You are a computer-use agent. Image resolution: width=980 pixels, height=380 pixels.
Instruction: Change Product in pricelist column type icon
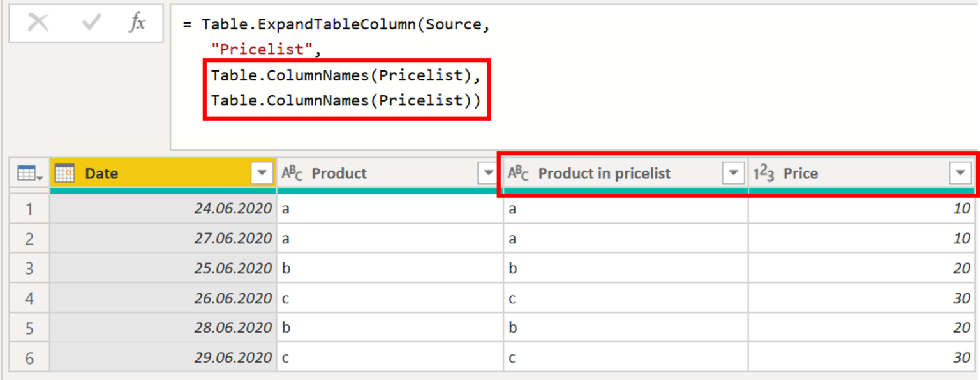coord(517,173)
